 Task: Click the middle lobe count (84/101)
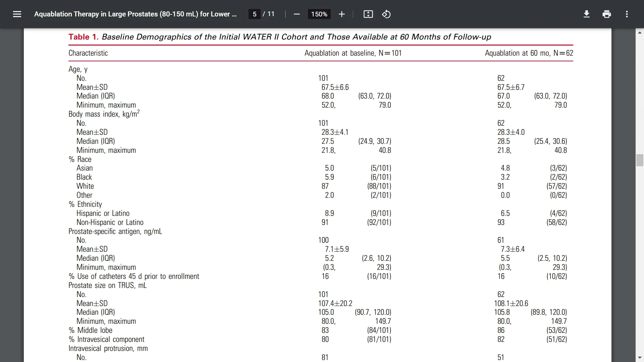point(379,330)
